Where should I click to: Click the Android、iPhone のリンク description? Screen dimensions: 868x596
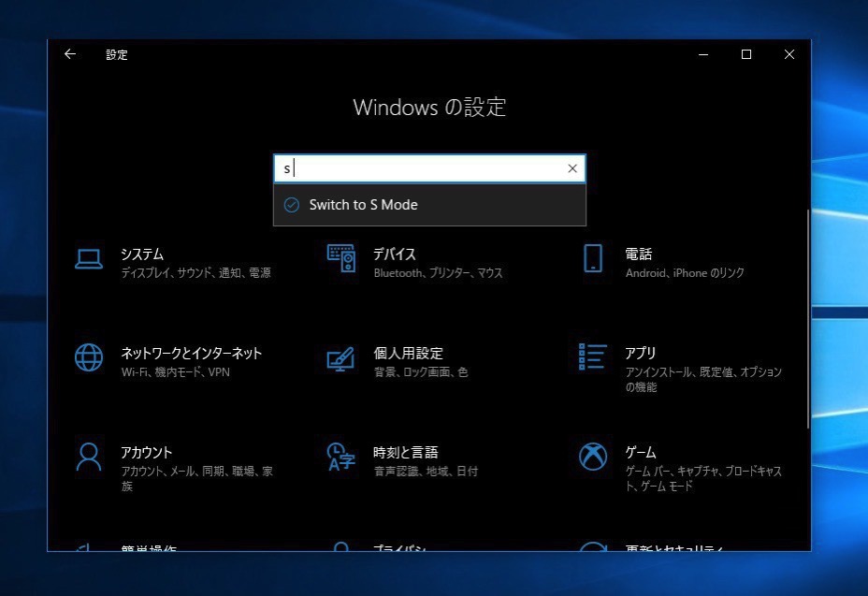[x=685, y=272]
